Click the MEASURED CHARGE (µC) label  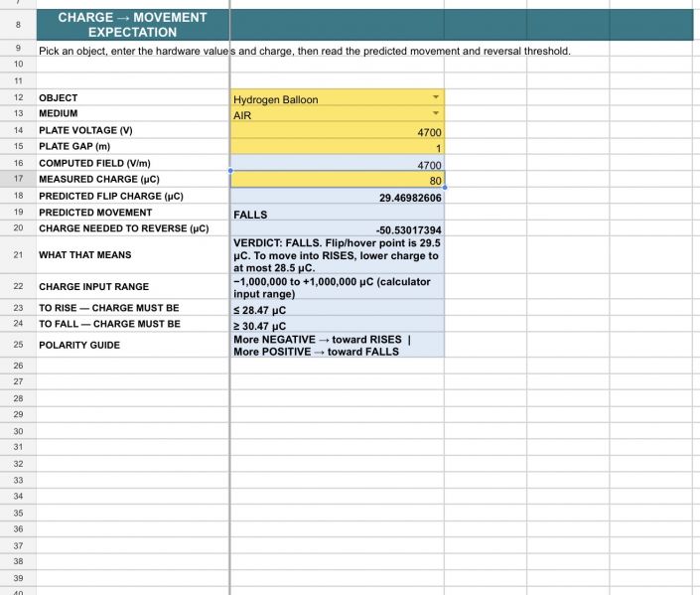pos(99,179)
